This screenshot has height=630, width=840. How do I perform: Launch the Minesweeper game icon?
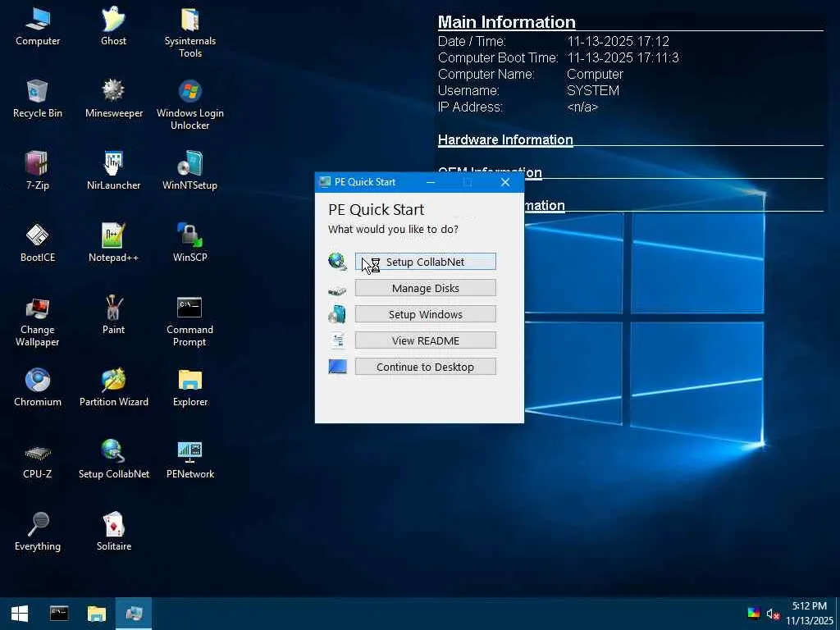[x=113, y=99]
